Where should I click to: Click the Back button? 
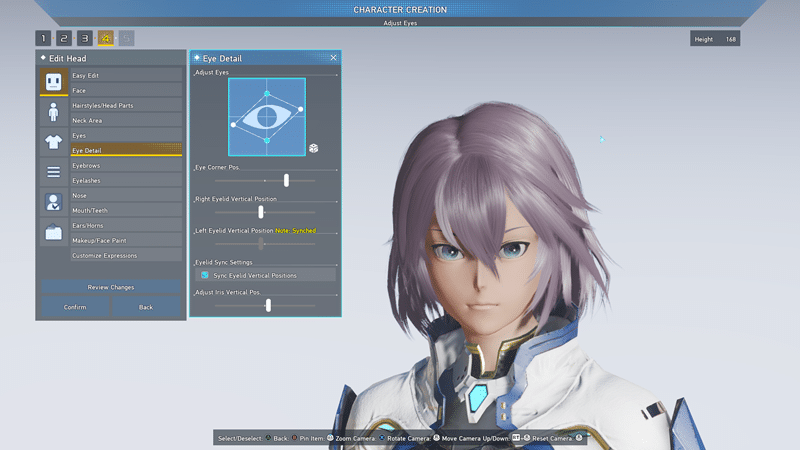click(146, 307)
